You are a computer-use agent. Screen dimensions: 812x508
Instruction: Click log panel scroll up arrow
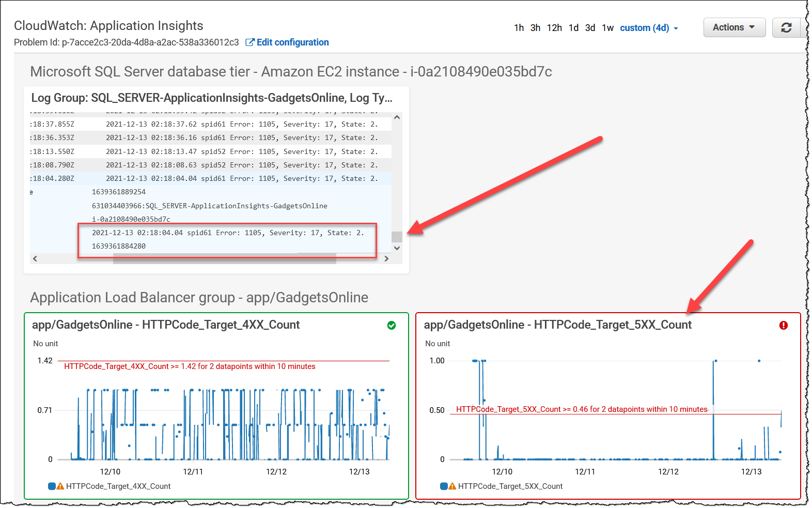(x=397, y=117)
